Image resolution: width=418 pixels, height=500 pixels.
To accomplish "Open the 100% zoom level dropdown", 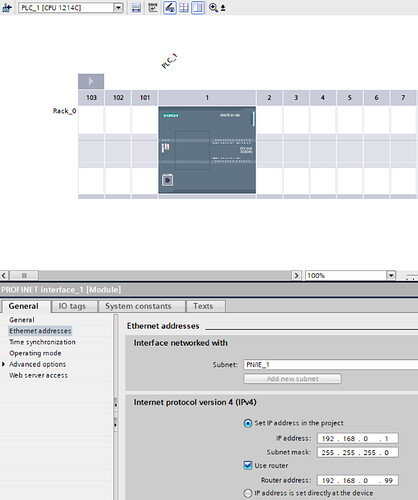I will tap(391, 276).
